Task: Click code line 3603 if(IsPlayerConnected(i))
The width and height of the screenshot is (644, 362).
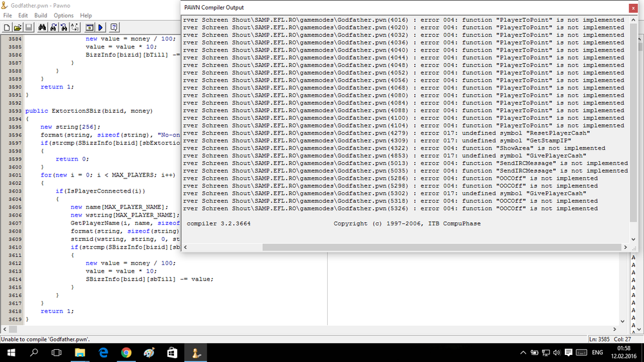Action: (100, 191)
